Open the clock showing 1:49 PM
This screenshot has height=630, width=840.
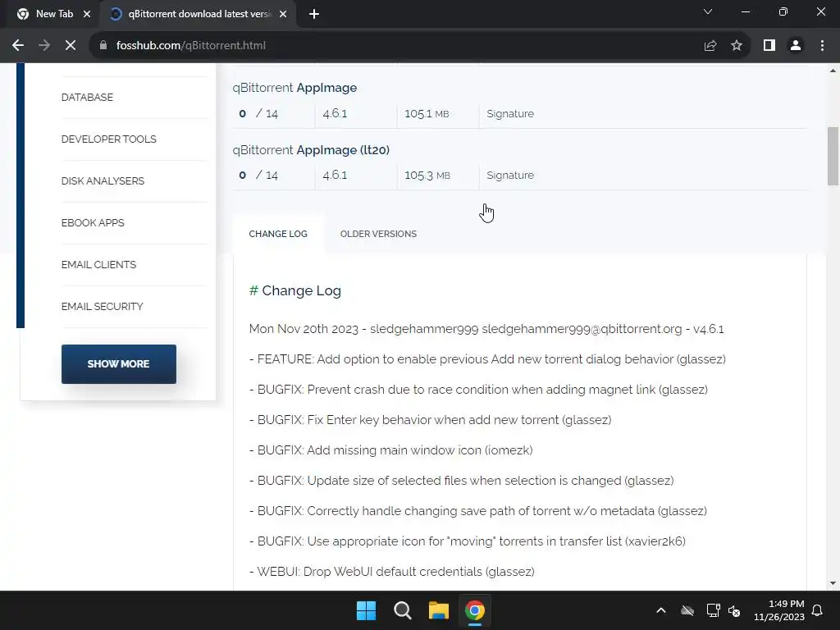tap(779, 610)
